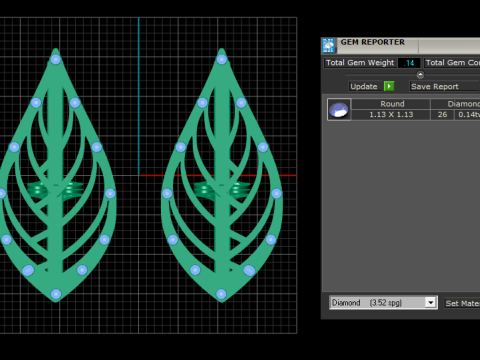Open the Diamond material dropdown
The image size is (480, 360).
click(383, 303)
